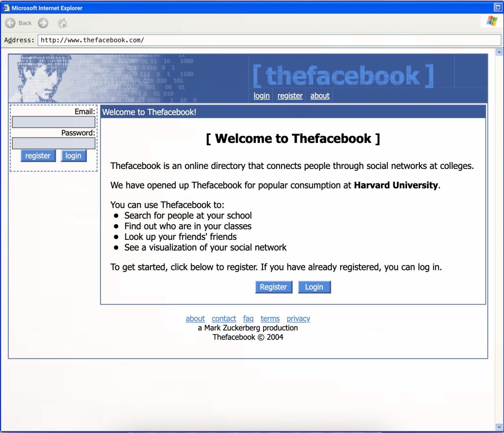
Task: Open the about link in the header
Action: pyautogui.click(x=320, y=96)
